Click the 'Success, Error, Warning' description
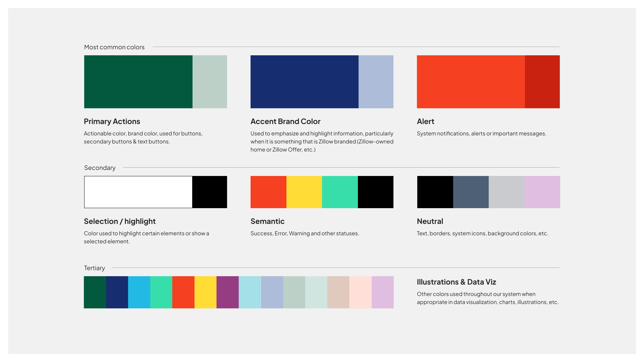Image resolution: width=644 pixels, height=362 pixels. click(305, 233)
